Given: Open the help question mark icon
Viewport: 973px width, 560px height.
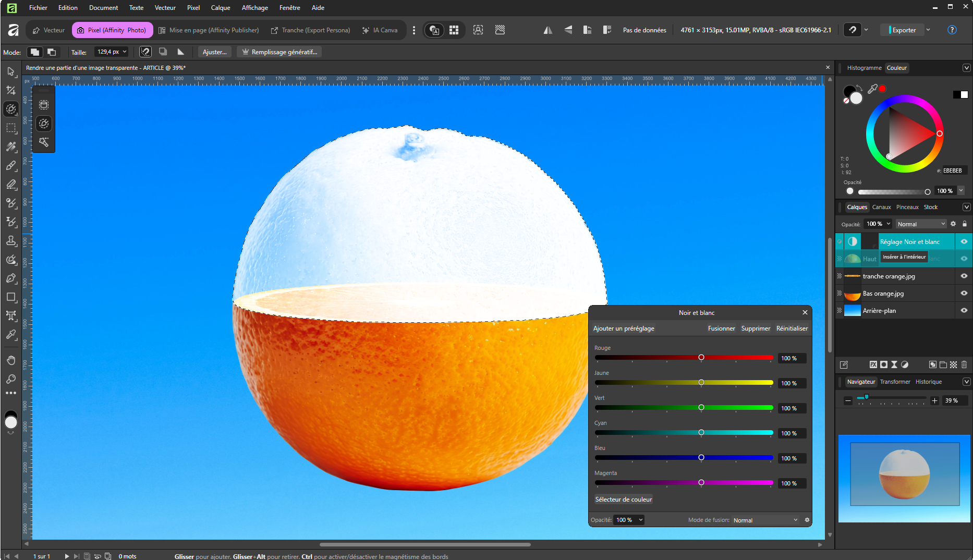Looking at the screenshot, I should [952, 30].
